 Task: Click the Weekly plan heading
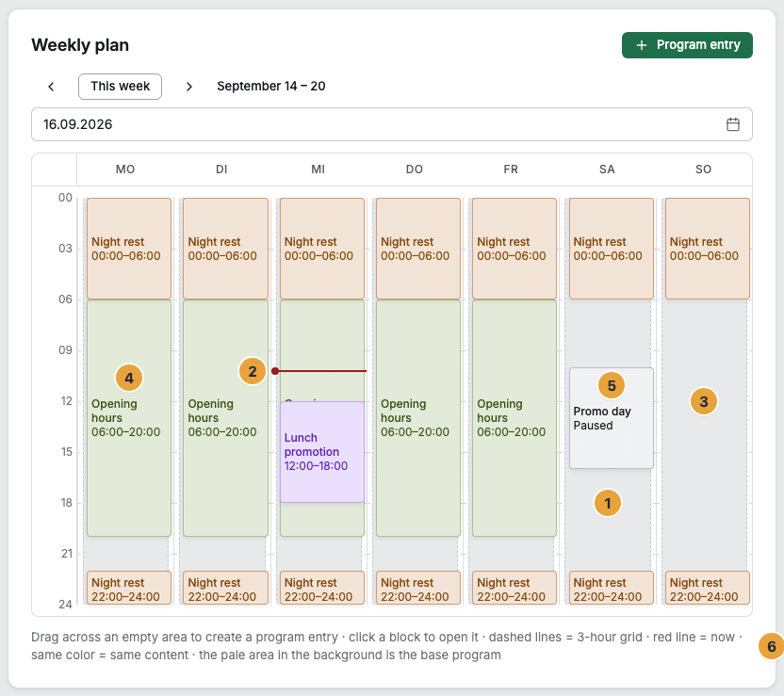coord(80,45)
